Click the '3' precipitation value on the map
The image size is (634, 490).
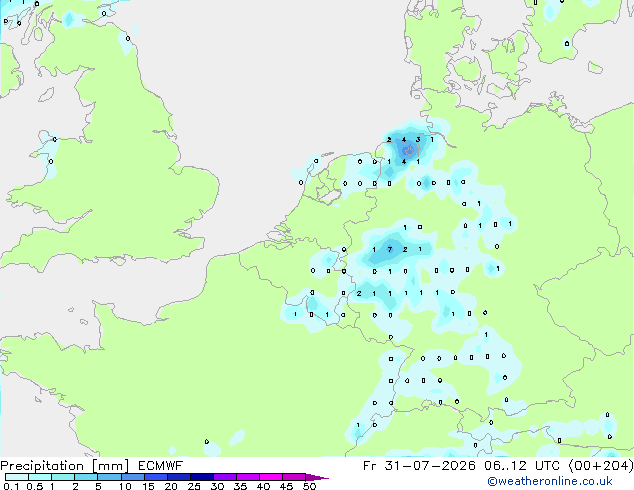click(x=418, y=139)
